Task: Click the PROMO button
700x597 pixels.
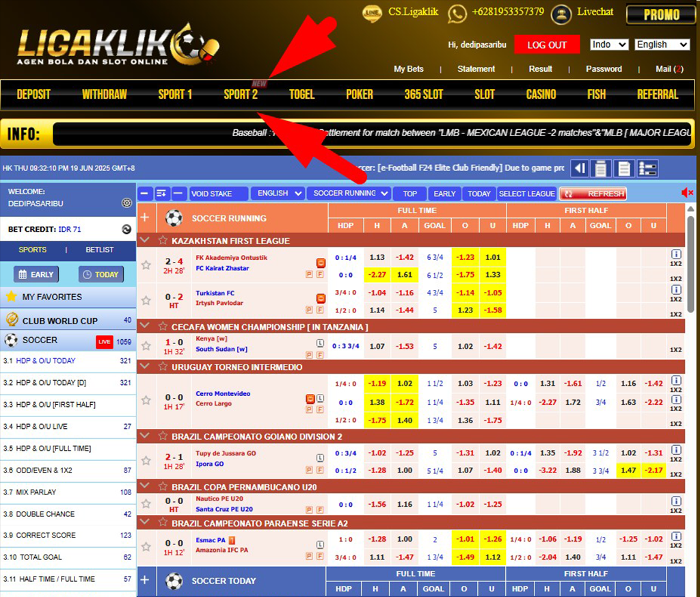Action: pyautogui.click(x=661, y=15)
